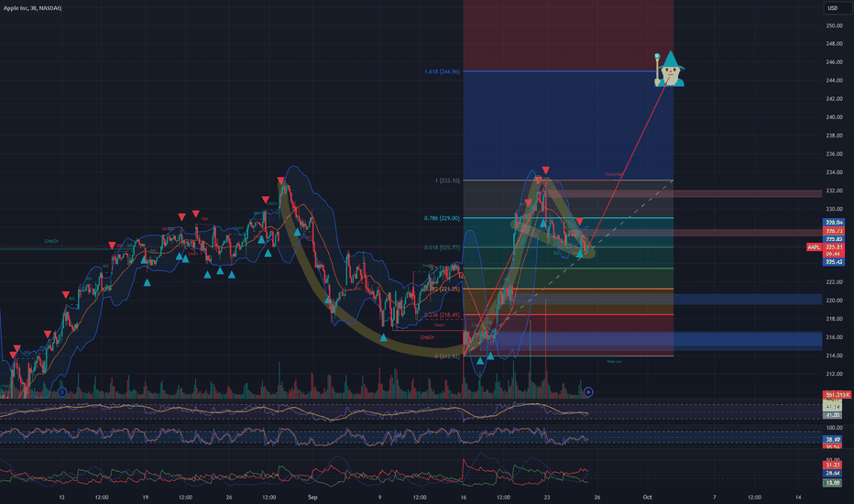Select the 0 (213.92) Fibonacci level label
This screenshot has width=854, height=504.
coord(447,356)
